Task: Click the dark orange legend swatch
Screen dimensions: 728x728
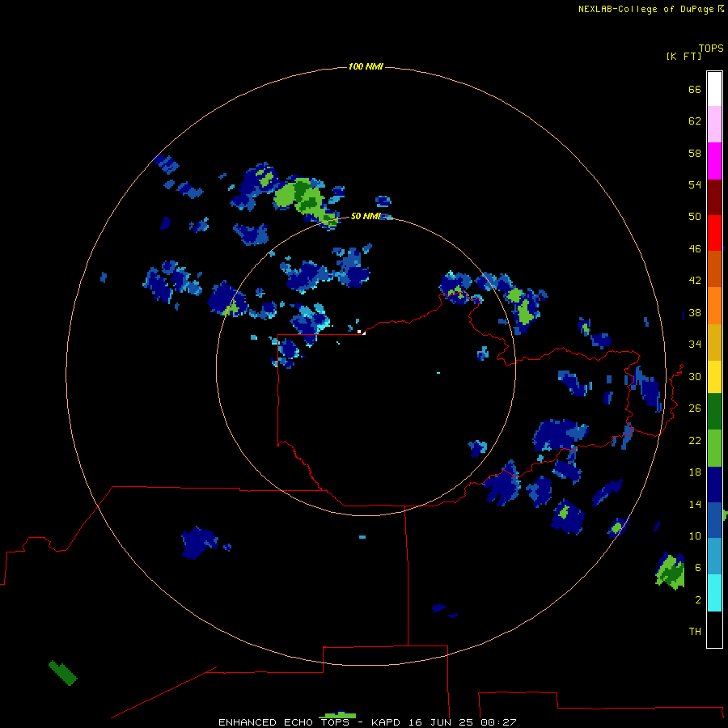Action: pos(714,269)
